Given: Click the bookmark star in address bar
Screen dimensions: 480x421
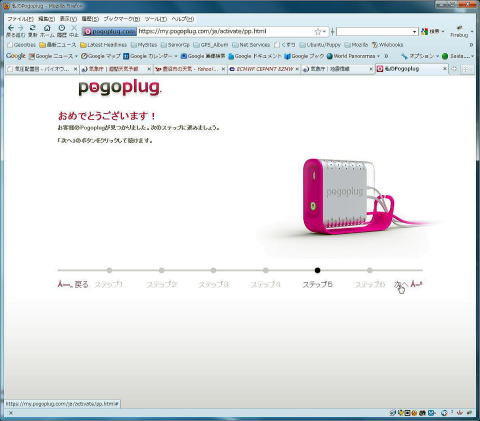Looking at the screenshot, I should coord(318,32).
